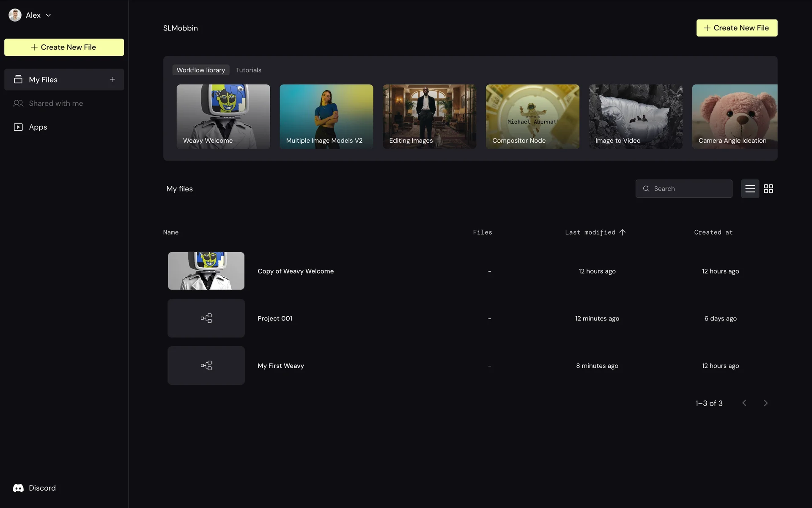The width and height of the screenshot is (812, 508).
Task: Open the Compositor Node workflow template
Action: tap(532, 116)
